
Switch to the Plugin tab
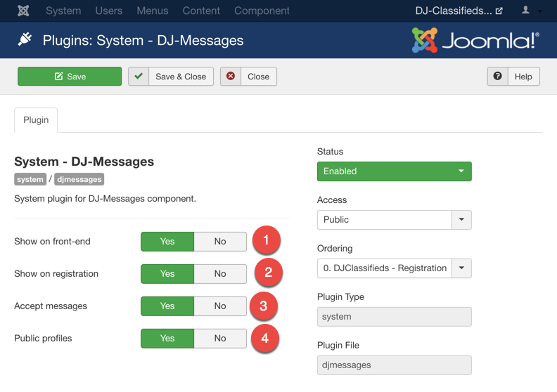tap(36, 120)
